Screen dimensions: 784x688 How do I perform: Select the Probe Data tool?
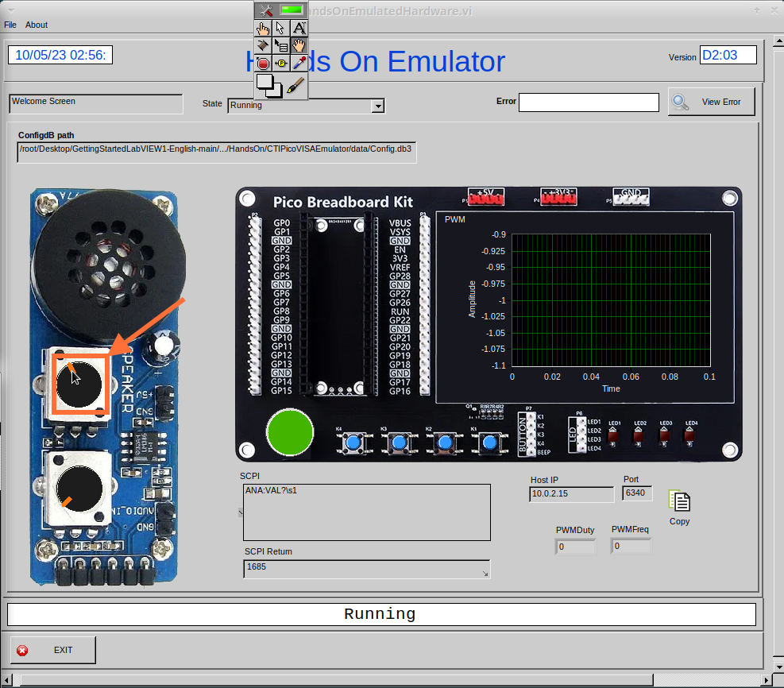tap(280, 63)
